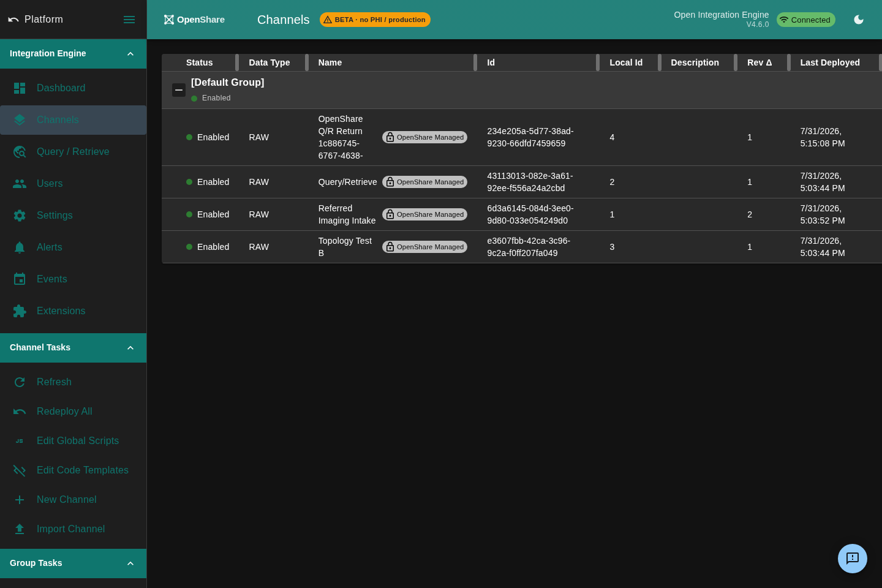Click the Users people icon

pyautogui.click(x=20, y=184)
